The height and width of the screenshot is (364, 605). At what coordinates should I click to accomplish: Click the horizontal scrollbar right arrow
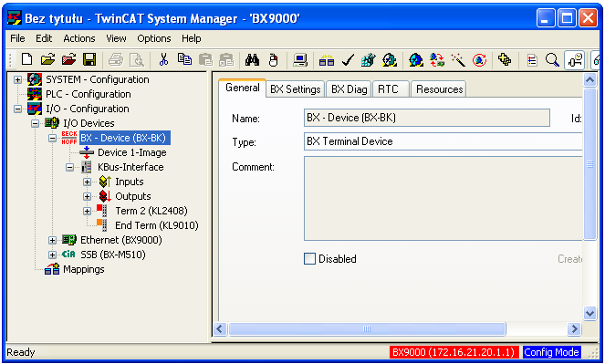574,329
